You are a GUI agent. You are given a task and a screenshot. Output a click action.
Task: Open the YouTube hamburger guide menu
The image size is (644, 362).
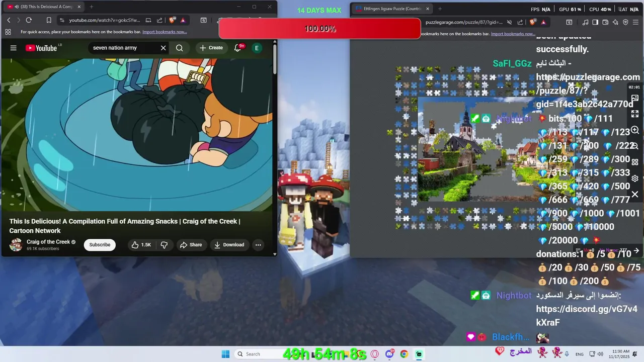(x=14, y=48)
